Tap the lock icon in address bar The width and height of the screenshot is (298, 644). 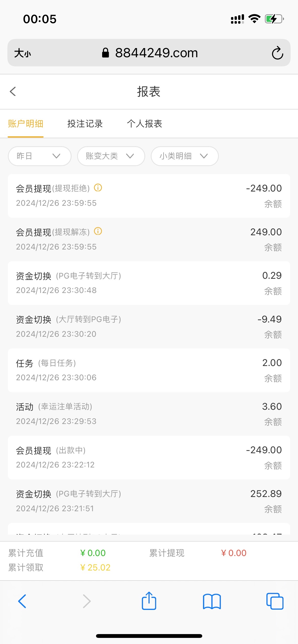pos(105,53)
